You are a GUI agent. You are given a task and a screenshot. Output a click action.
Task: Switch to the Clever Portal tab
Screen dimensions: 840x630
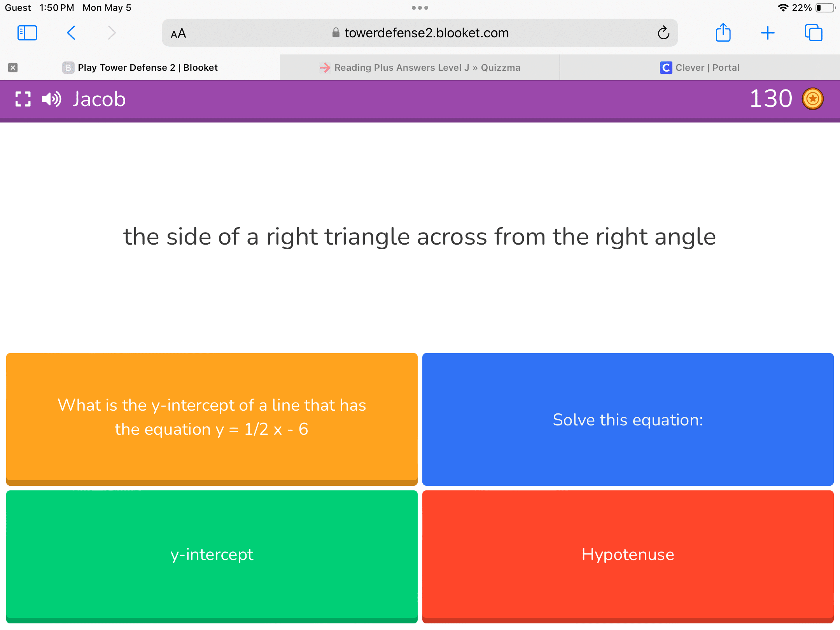[x=700, y=68]
